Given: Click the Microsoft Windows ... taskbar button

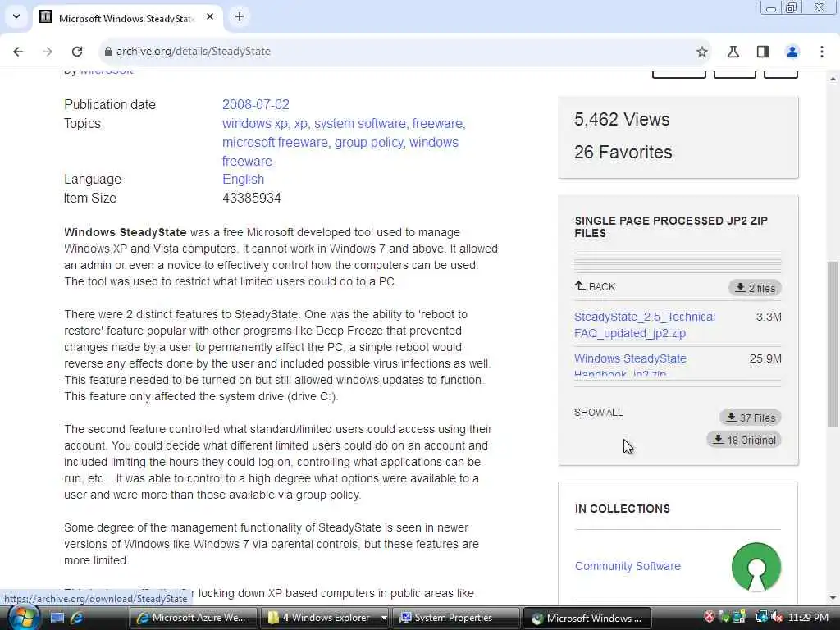Looking at the screenshot, I should (587, 618).
